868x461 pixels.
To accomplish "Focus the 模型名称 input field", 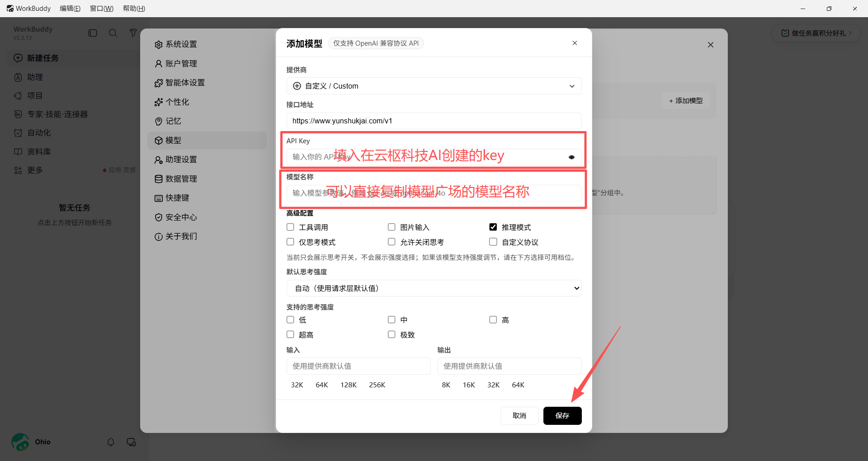I will (x=434, y=193).
